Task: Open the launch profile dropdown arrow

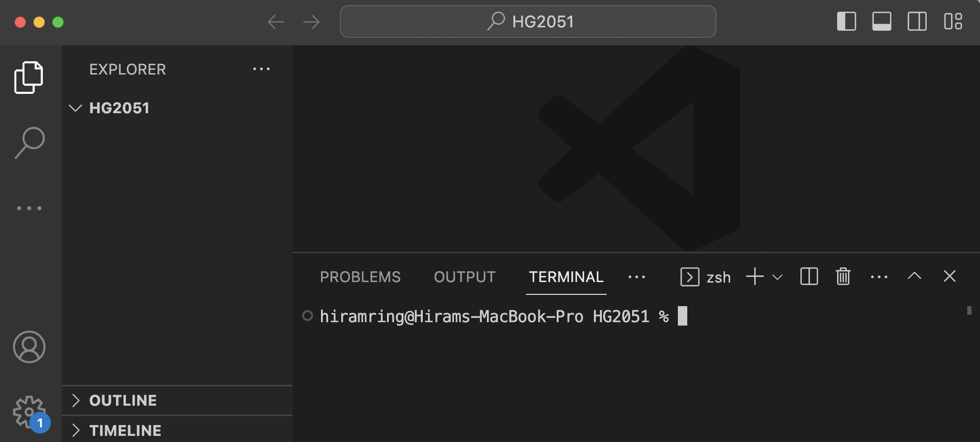Action: click(x=778, y=277)
